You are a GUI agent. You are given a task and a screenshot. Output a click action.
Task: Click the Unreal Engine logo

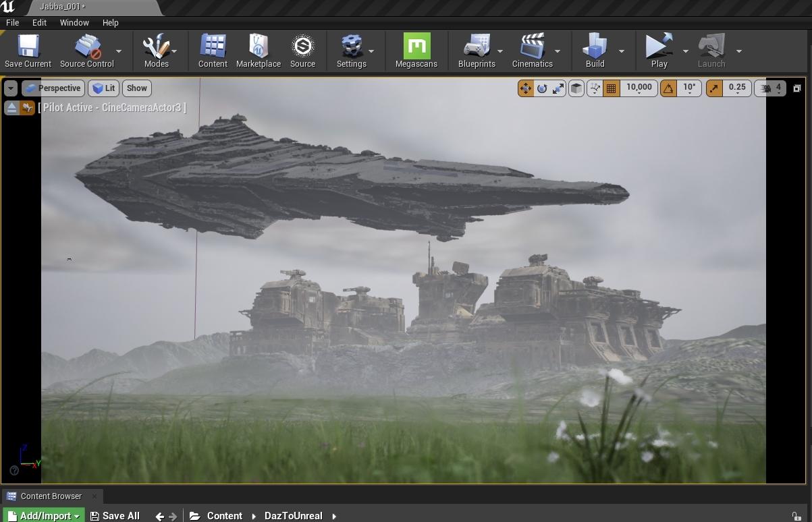[x=8, y=7]
